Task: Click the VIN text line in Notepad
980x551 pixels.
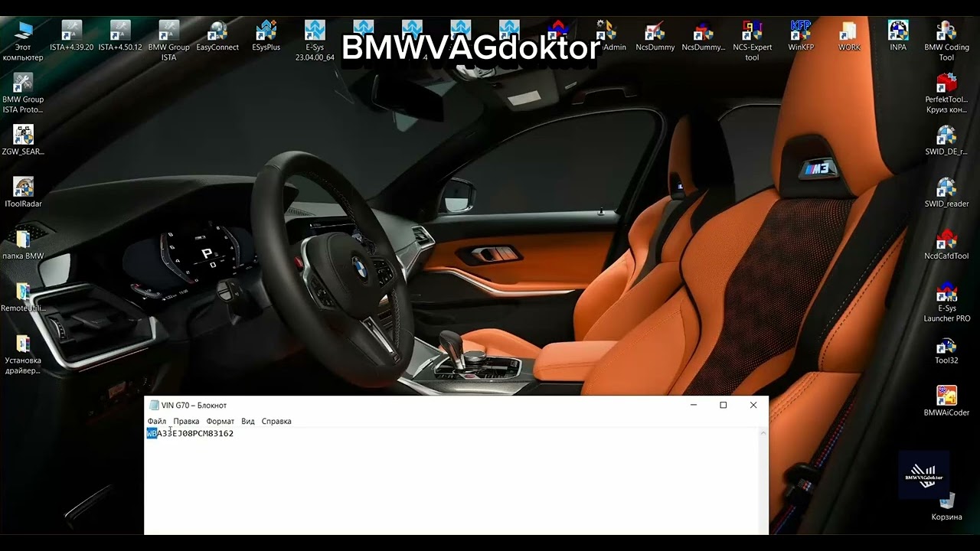Action: click(190, 433)
